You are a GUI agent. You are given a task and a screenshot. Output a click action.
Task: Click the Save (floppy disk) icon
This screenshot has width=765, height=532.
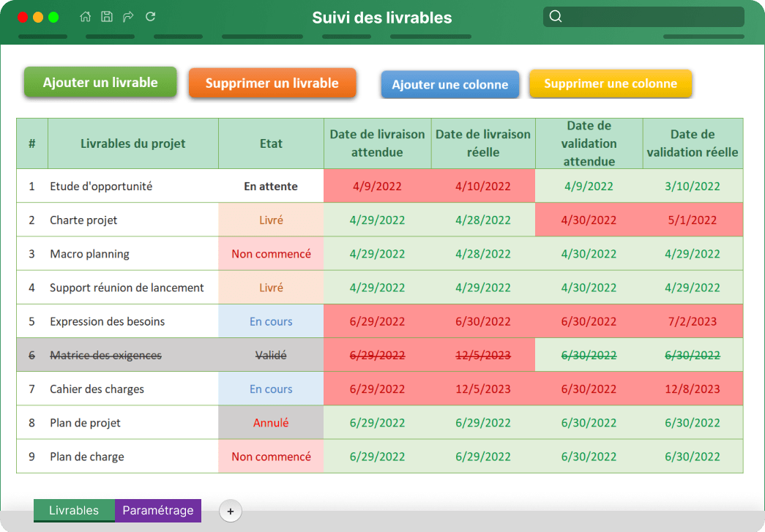pyautogui.click(x=107, y=16)
